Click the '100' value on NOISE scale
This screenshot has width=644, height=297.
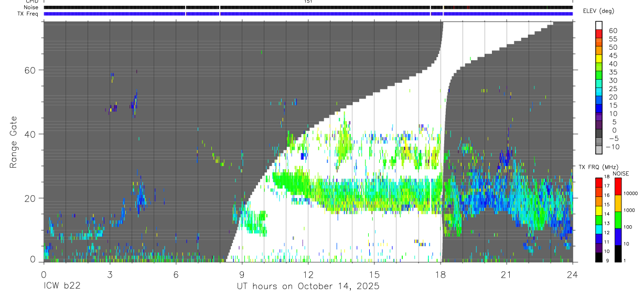point(629,227)
